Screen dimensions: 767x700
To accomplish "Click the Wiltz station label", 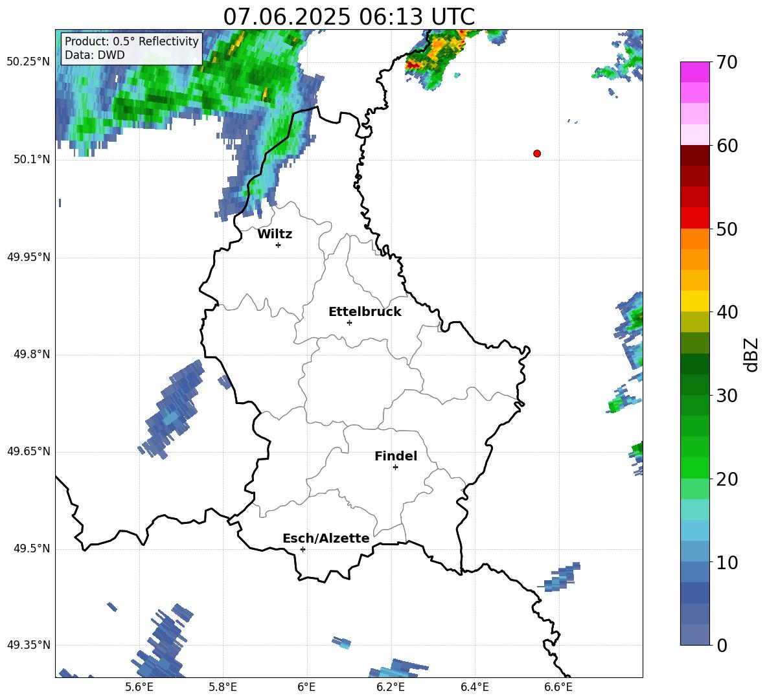I will pyautogui.click(x=275, y=234).
